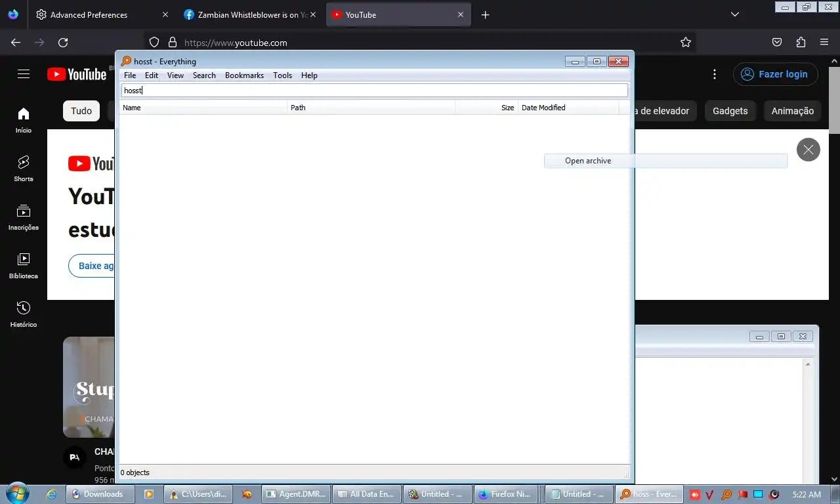Select the Gadgets filter chip
The image size is (840, 504).
pos(730,111)
